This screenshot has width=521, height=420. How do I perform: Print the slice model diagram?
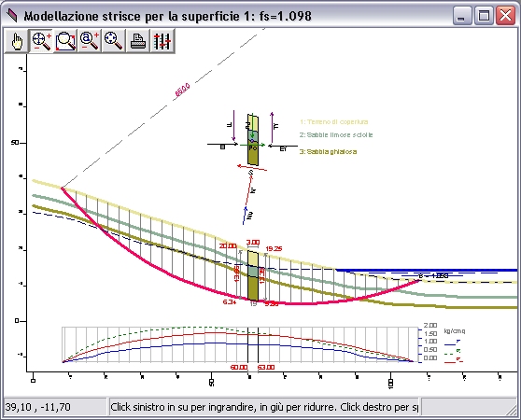click(138, 41)
